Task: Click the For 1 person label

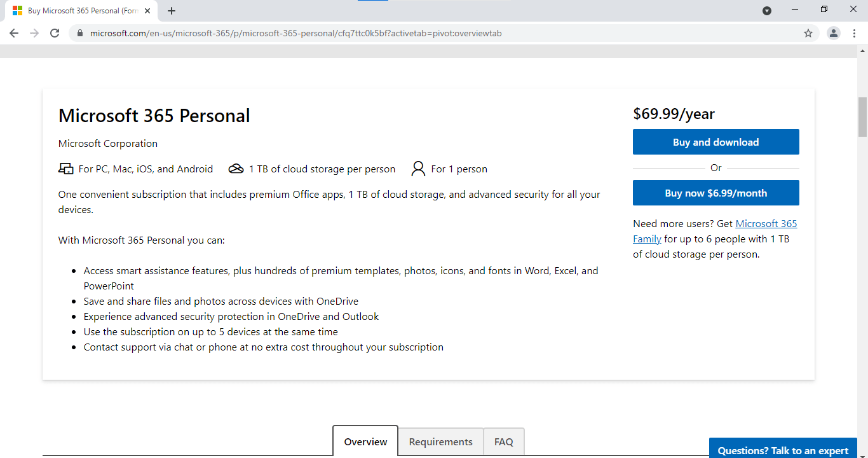Action: pos(459,169)
